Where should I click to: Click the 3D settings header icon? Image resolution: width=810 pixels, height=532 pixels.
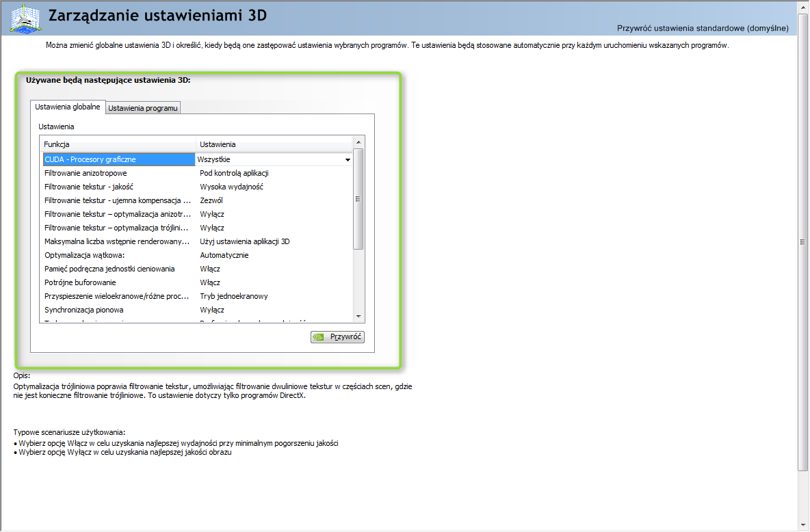(x=25, y=18)
